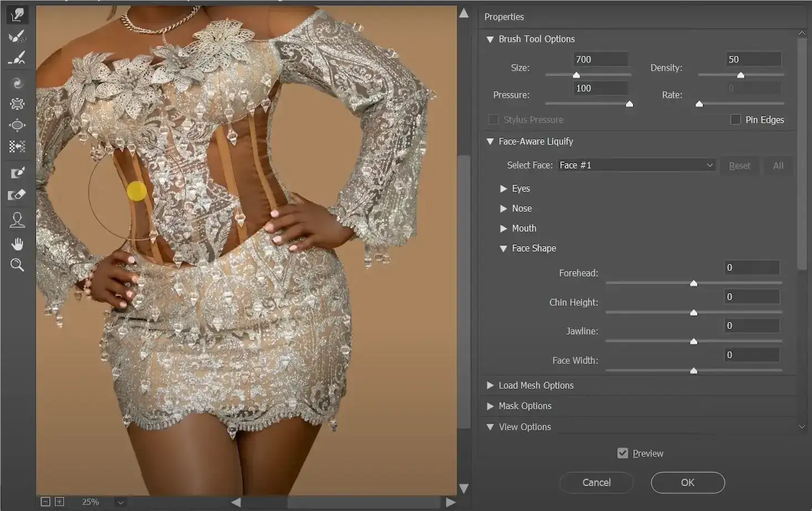Collapse the Face-Aware Liquify section
Screen dimensions: 812x511
[x=490, y=142]
